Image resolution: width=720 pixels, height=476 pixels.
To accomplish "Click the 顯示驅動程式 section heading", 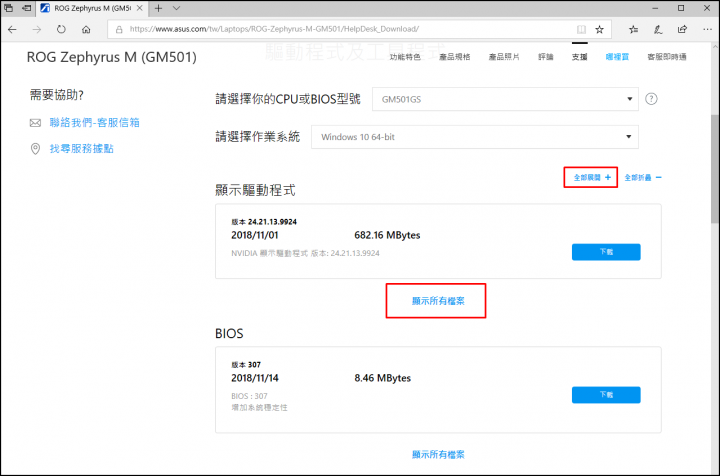I will tap(255, 190).
